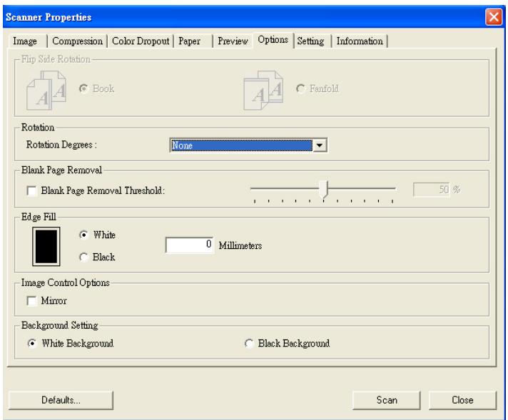The height and width of the screenshot is (420, 508).
Task: Toggle the Mirror checkbox
Action: coord(29,302)
